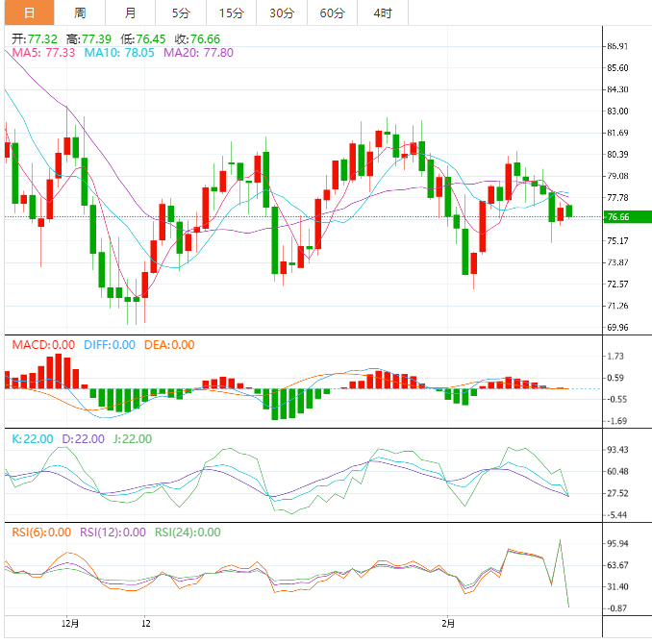Click the current price tag 76.66 on axis
Image resolution: width=652 pixels, height=644 pixels.
(x=617, y=218)
